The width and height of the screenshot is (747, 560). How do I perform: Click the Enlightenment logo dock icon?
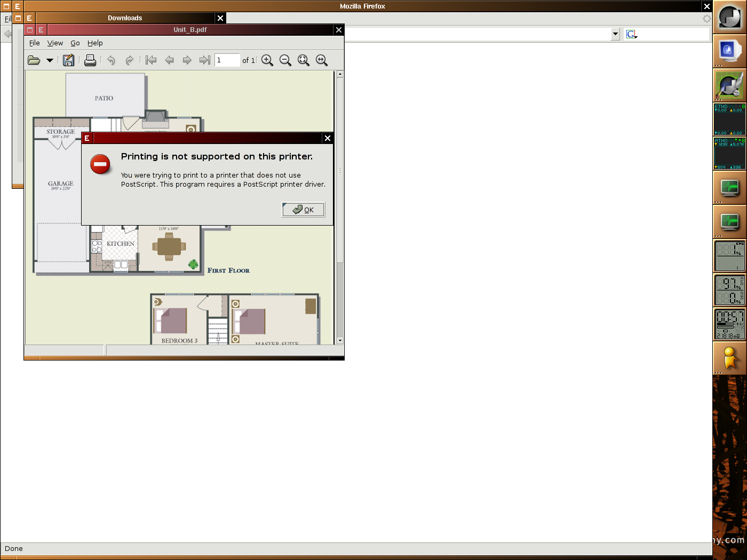pos(729,17)
